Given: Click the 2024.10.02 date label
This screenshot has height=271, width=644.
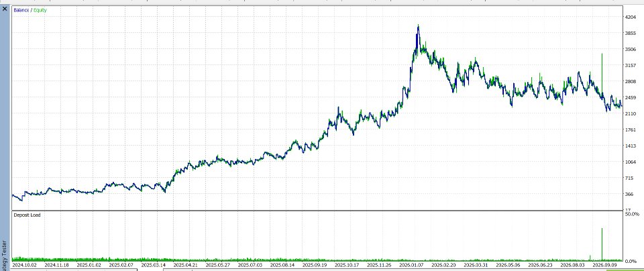Looking at the screenshot, I should pos(24,265).
